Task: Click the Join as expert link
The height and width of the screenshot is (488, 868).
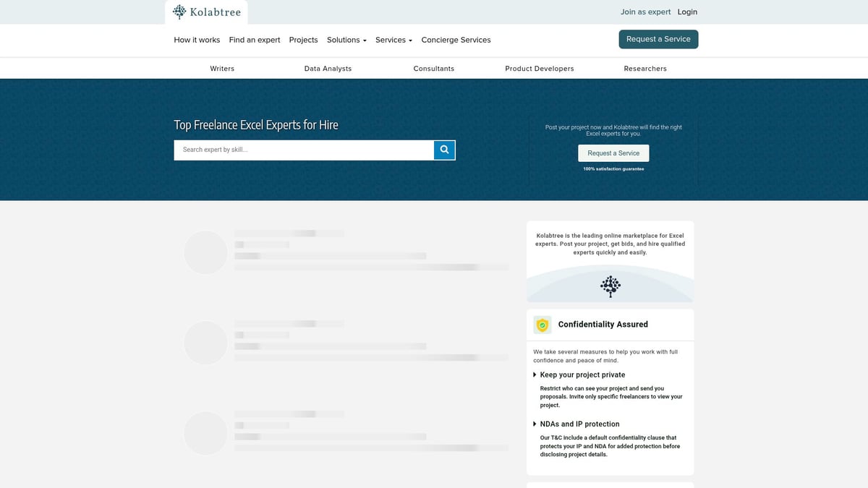Action: click(645, 12)
